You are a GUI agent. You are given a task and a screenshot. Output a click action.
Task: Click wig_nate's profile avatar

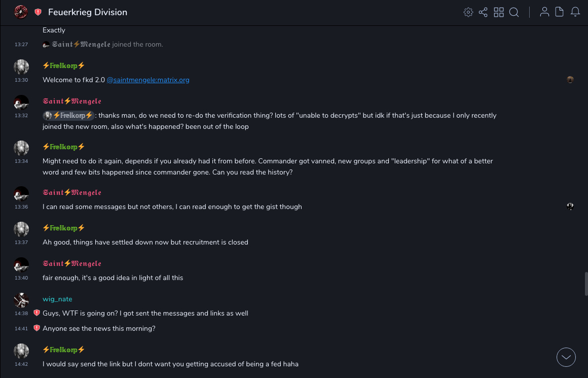[x=21, y=300]
